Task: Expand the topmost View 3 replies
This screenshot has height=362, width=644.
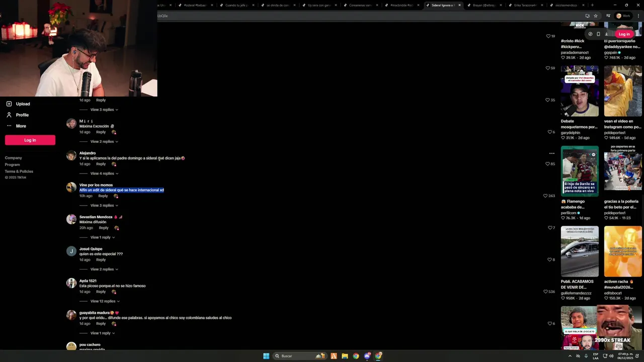Action: (104, 110)
